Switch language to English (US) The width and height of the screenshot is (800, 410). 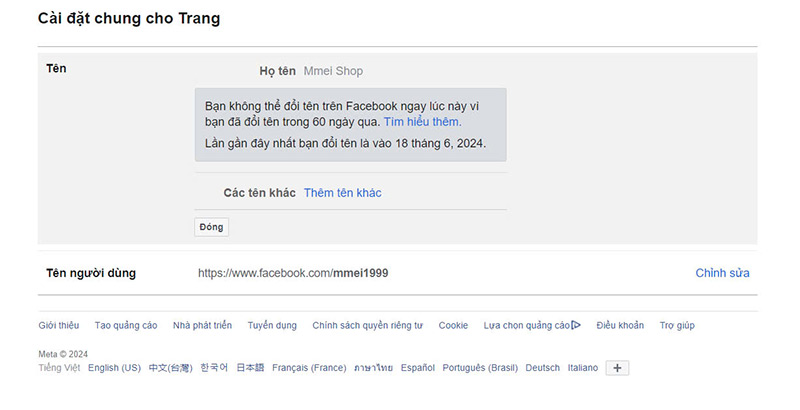114,368
